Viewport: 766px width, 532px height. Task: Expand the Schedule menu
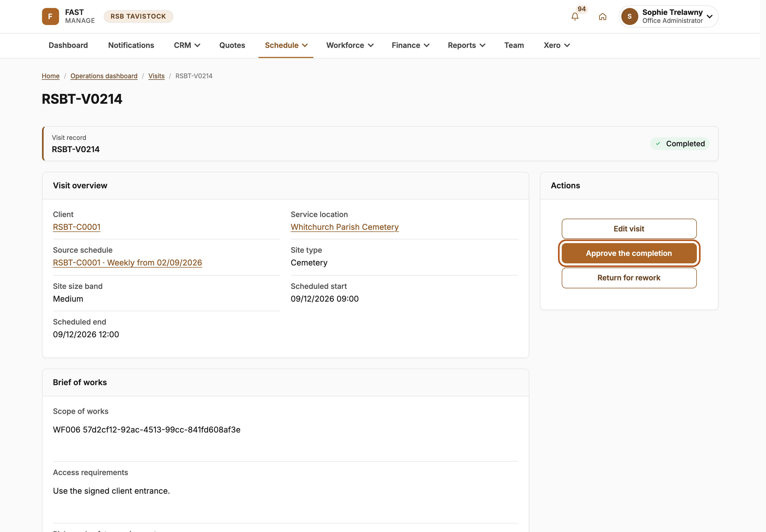[x=286, y=45]
